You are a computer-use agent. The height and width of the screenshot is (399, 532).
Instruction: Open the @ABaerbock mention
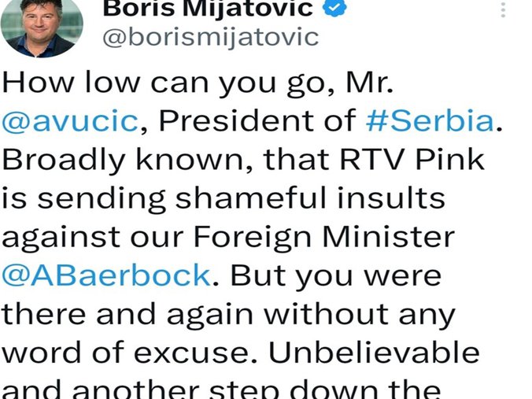coord(106,275)
